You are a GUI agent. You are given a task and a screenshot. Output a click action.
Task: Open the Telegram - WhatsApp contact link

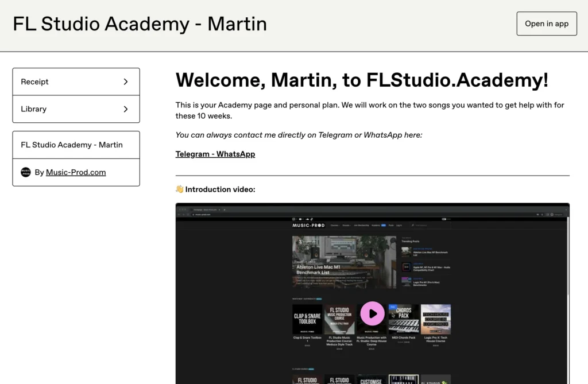click(215, 154)
